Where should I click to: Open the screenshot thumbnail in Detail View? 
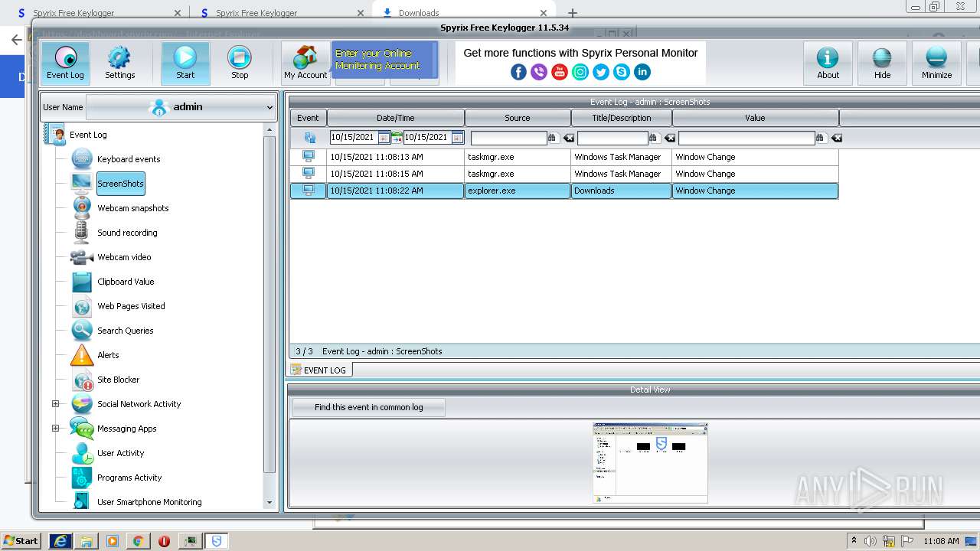[650, 462]
